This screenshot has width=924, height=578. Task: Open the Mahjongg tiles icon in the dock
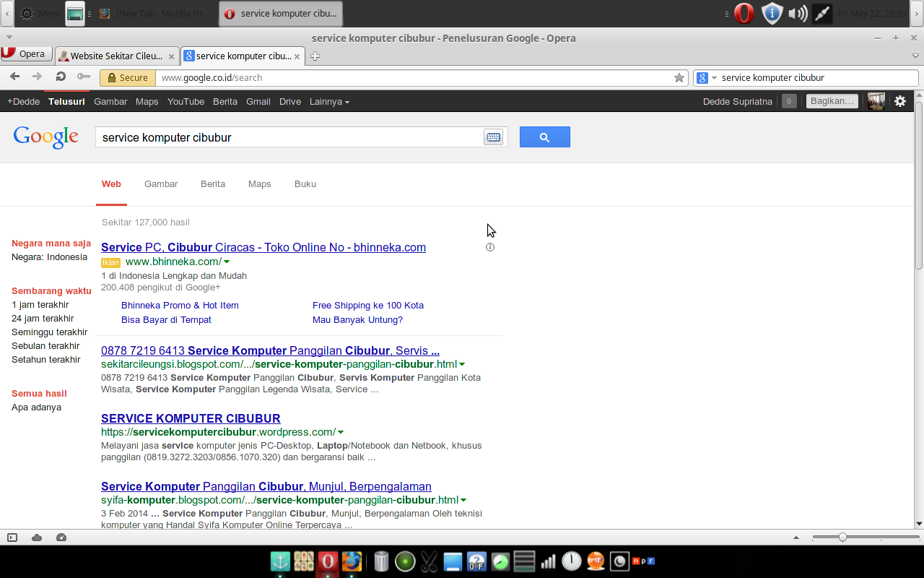click(x=304, y=561)
